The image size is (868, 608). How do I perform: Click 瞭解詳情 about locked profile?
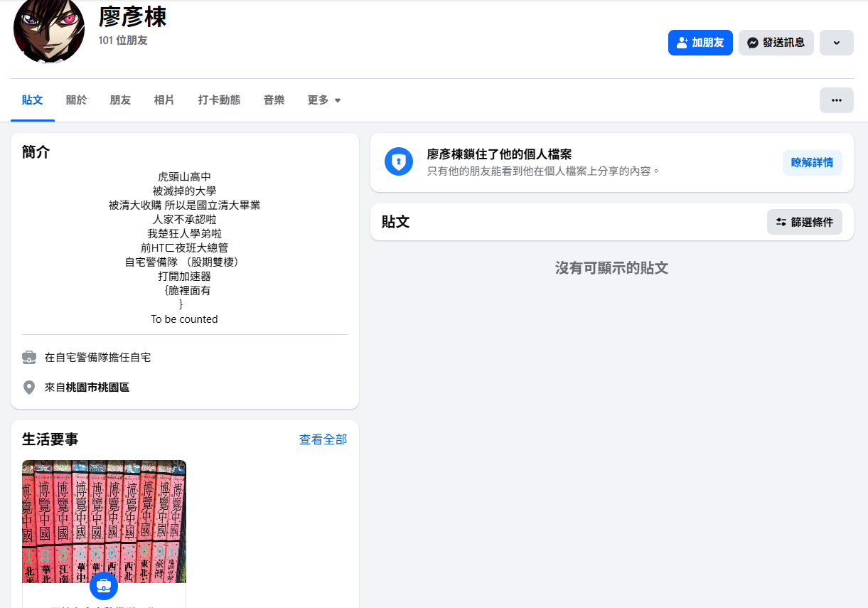coord(812,163)
